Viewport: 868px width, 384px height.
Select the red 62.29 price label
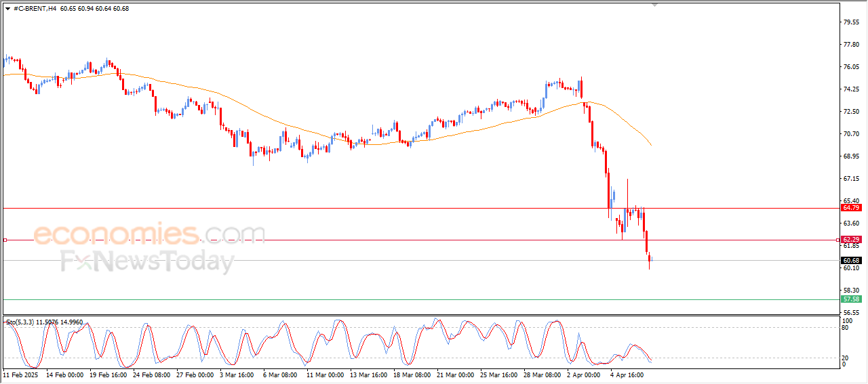pos(851,240)
